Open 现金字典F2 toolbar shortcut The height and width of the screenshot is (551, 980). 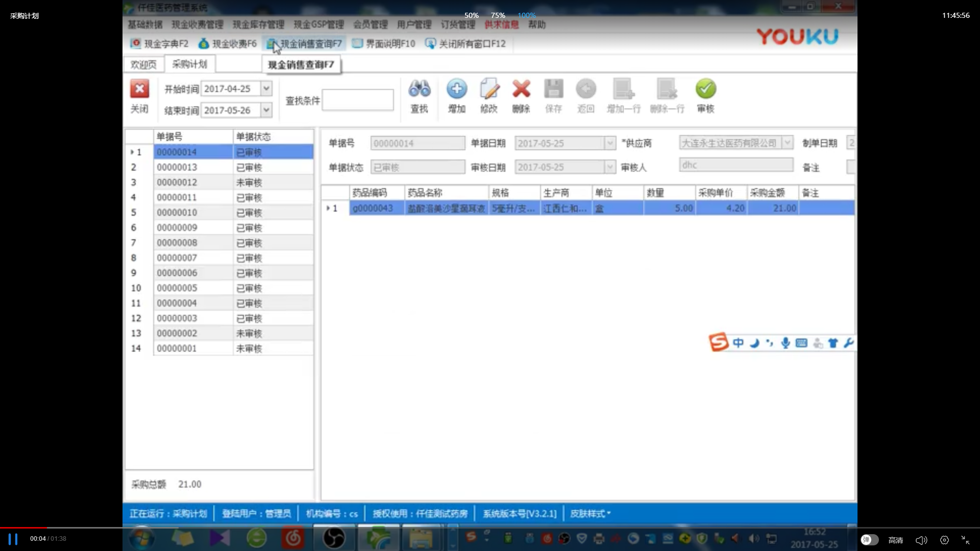[x=159, y=44]
